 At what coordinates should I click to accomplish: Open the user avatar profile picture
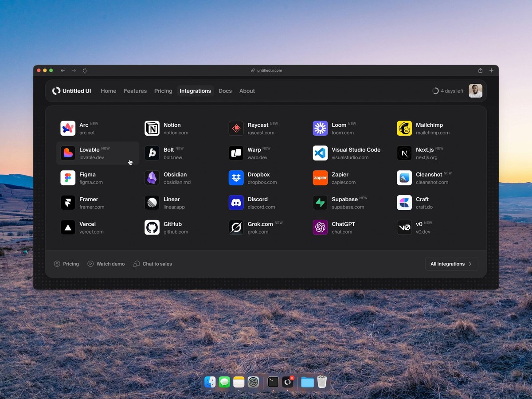(476, 91)
